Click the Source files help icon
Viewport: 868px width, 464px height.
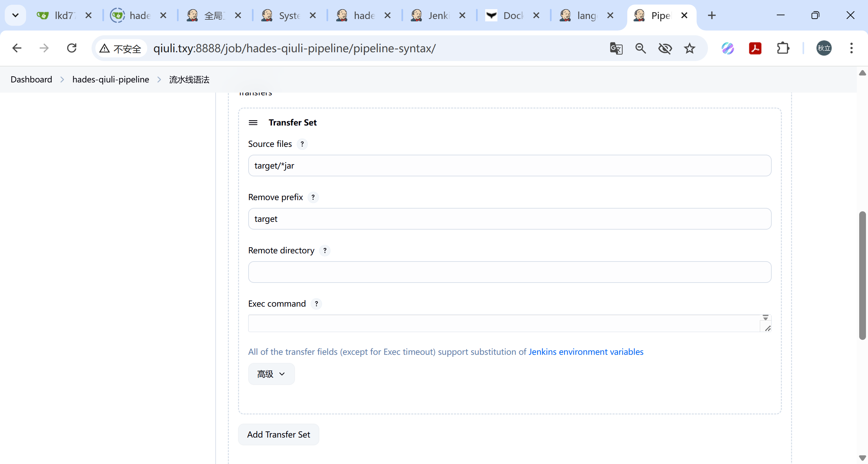click(302, 144)
